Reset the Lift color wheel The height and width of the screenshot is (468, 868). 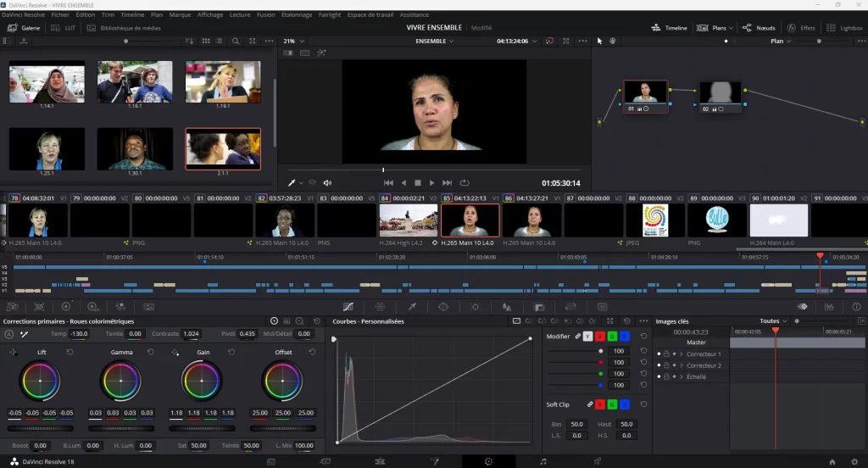pos(70,352)
